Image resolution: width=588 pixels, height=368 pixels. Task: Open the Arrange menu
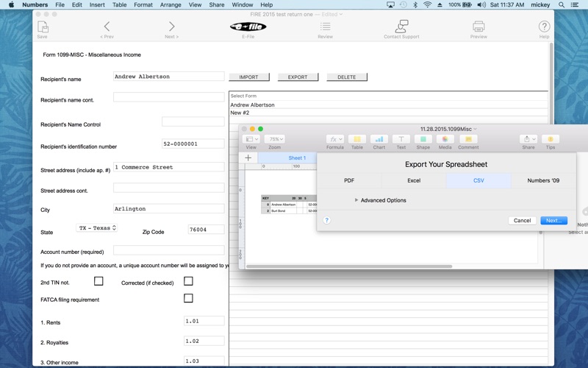pos(171,5)
